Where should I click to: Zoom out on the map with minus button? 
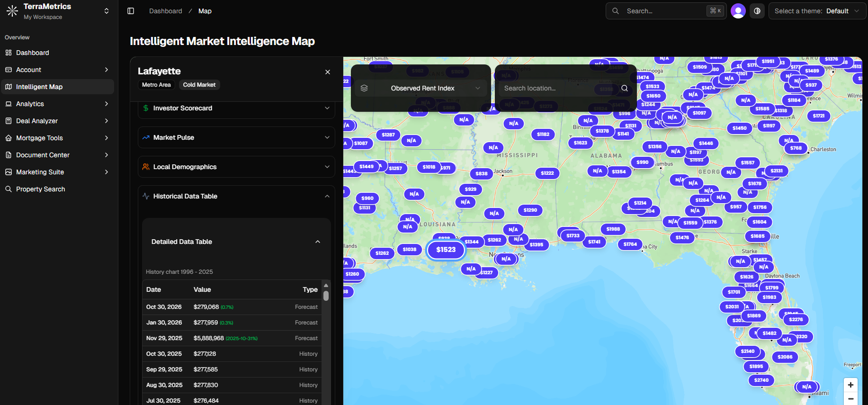pyautogui.click(x=850, y=399)
